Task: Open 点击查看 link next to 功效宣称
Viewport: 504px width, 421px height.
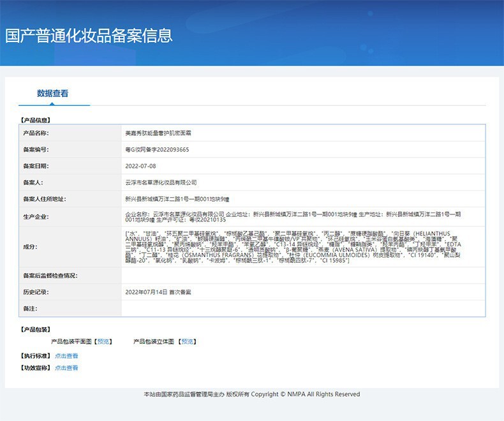Action: pyautogui.click(x=66, y=367)
